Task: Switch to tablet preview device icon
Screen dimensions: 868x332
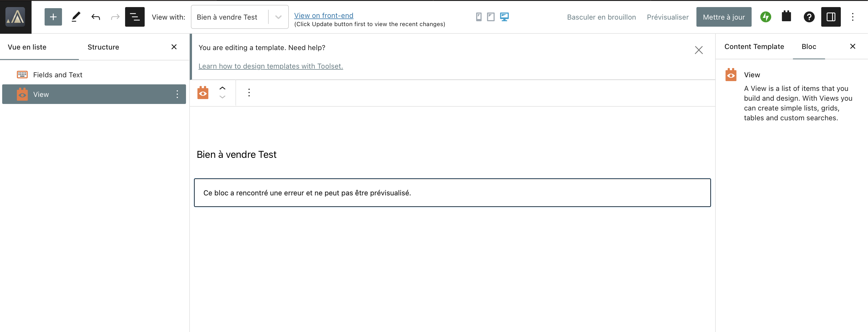Action: (491, 17)
